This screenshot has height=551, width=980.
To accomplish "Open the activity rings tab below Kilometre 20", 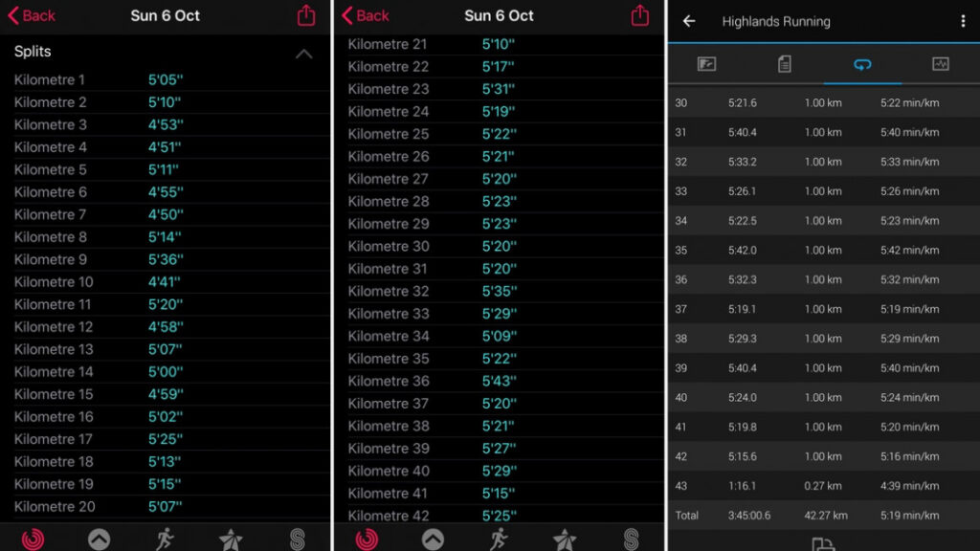I will (33, 539).
